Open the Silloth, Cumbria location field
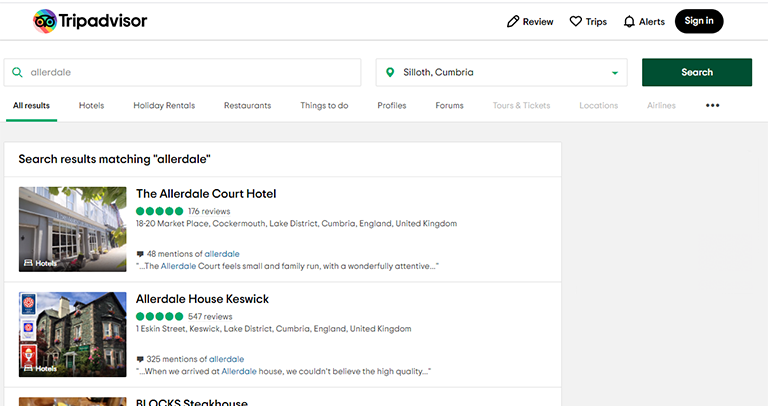The width and height of the screenshot is (768, 406). coord(501,72)
